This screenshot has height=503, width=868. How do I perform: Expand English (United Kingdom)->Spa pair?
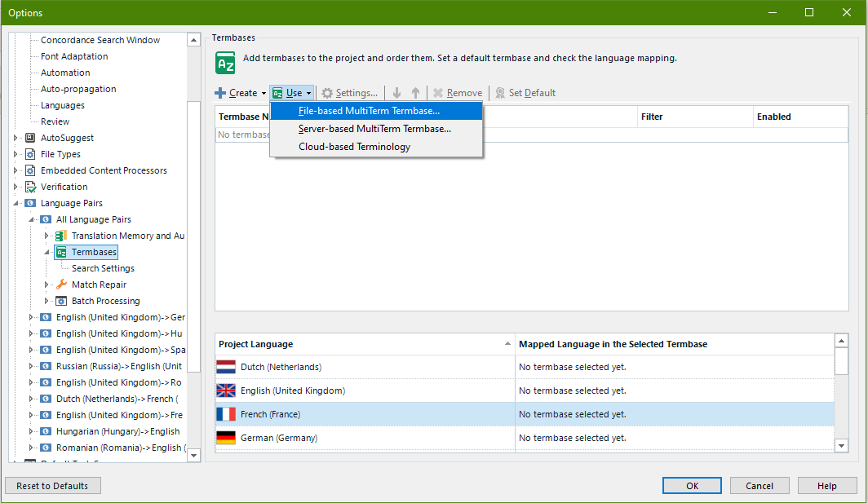(31, 351)
